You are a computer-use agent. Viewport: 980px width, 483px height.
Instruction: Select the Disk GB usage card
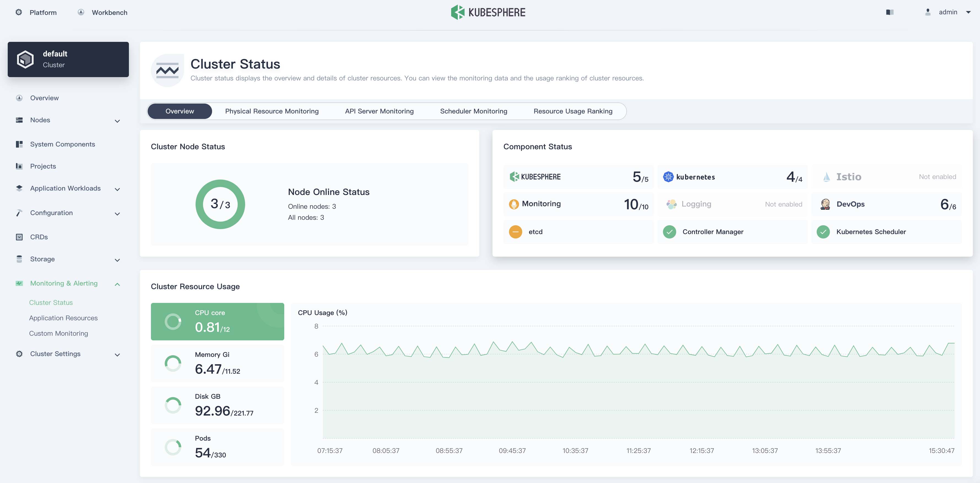pos(218,405)
